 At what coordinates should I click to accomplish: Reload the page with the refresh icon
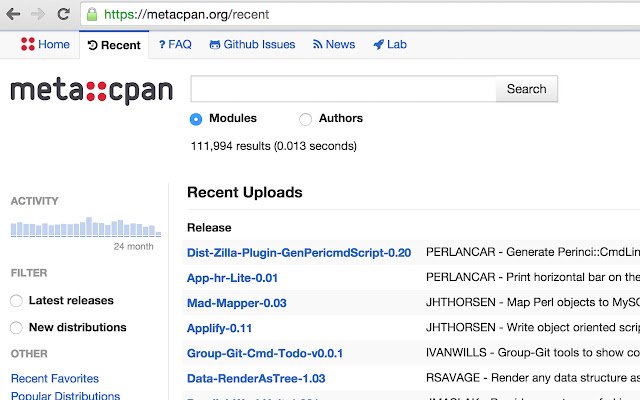pyautogui.click(x=63, y=14)
